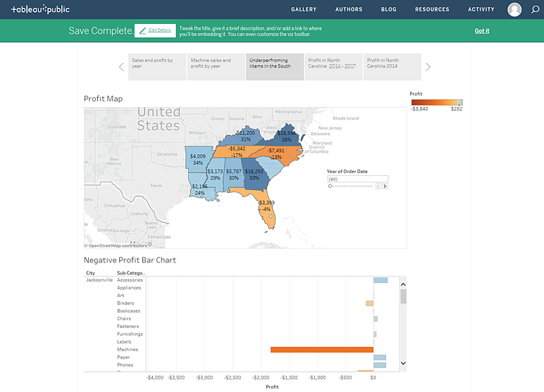Viewport: 544px width, 392px height.
Task: Click the Edit Details button
Action: pos(155,30)
